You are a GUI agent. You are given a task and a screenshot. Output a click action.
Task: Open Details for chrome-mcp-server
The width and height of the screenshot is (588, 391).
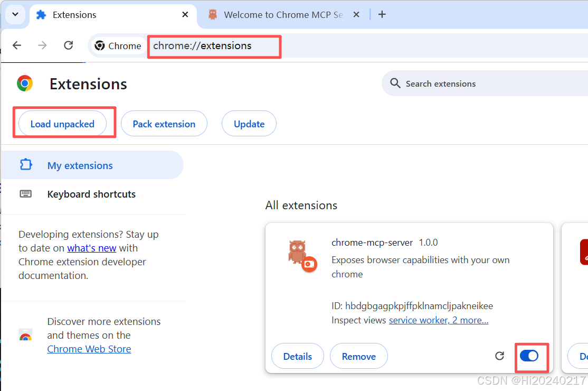click(297, 356)
